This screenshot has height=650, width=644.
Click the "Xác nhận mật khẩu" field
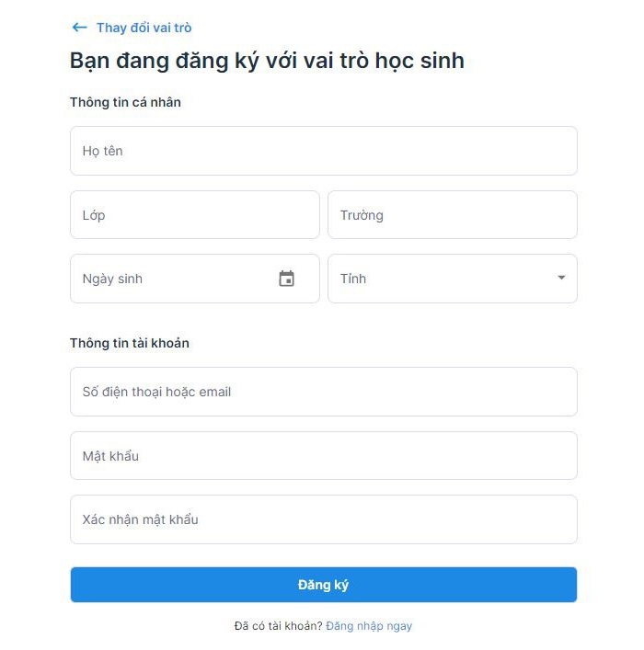point(323,519)
